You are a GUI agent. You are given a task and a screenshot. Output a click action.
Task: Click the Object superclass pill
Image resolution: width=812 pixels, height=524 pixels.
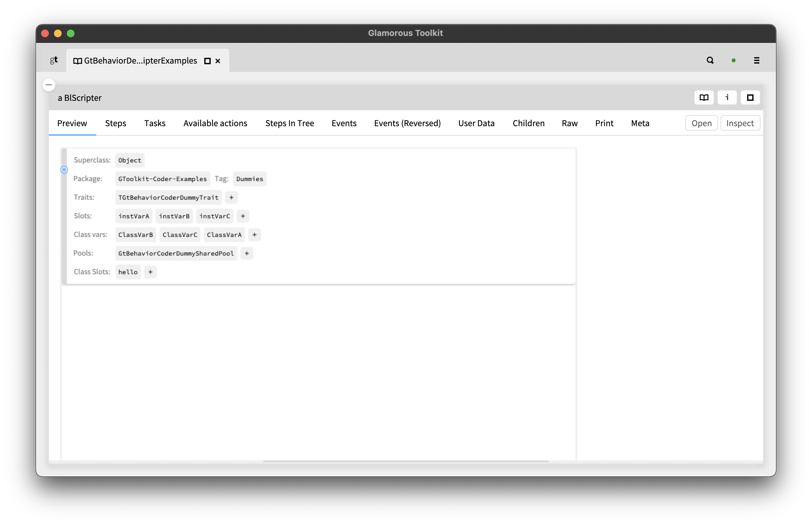[129, 160]
